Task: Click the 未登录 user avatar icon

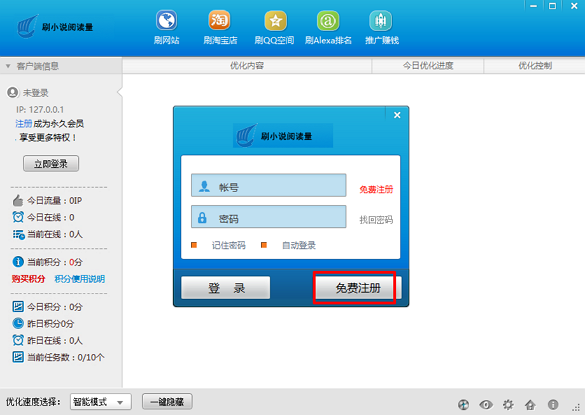Action: pyautogui.click(x=13, y=93)
